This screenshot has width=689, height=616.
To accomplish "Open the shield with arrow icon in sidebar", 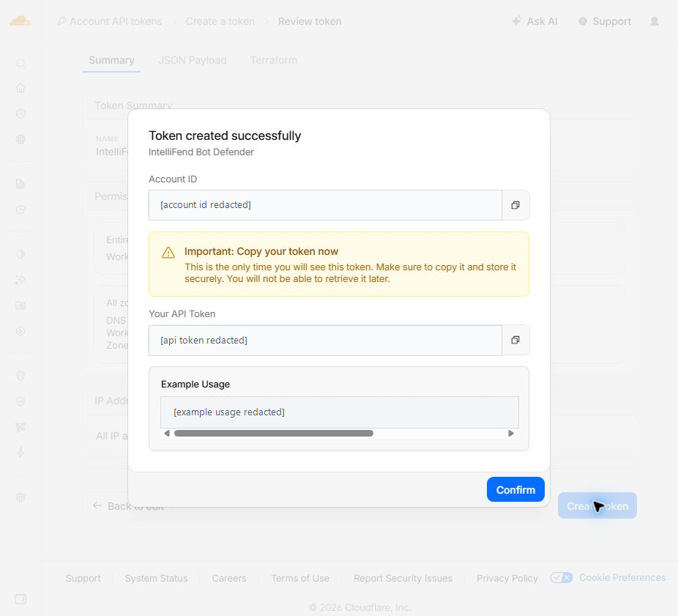I will pos(21,401).
